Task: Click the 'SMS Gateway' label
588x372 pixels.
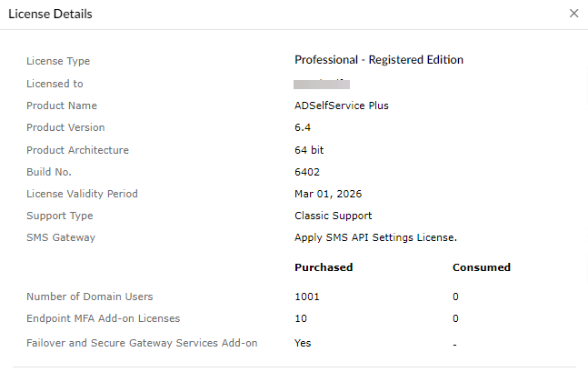Action: tap(61, 237)
